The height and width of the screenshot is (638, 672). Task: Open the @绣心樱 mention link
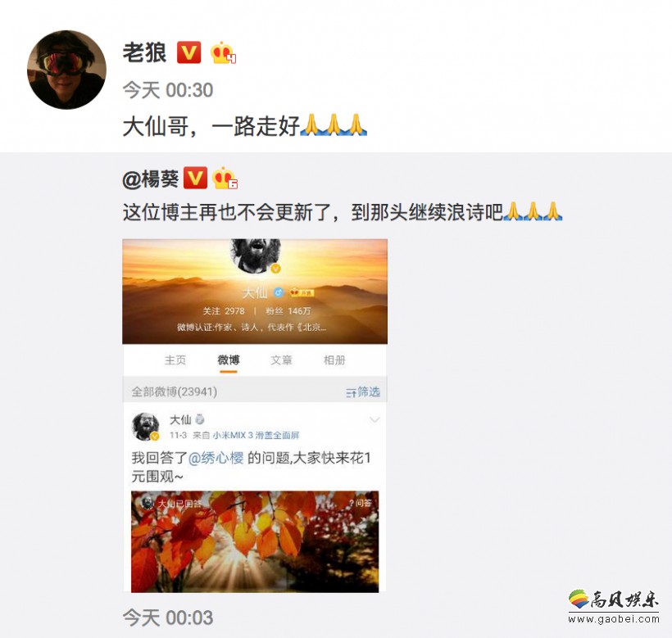[216, 458]
